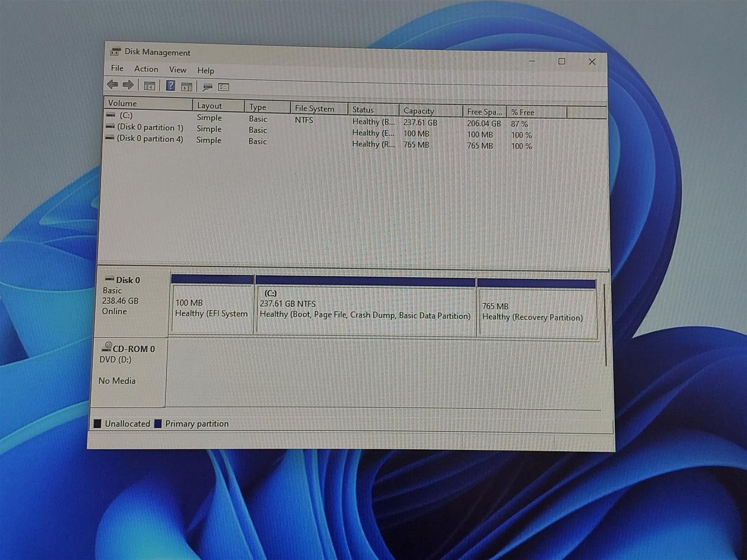Sort by the Free Space column header
This screenshot has width=747, height=560.
(485, 112)
